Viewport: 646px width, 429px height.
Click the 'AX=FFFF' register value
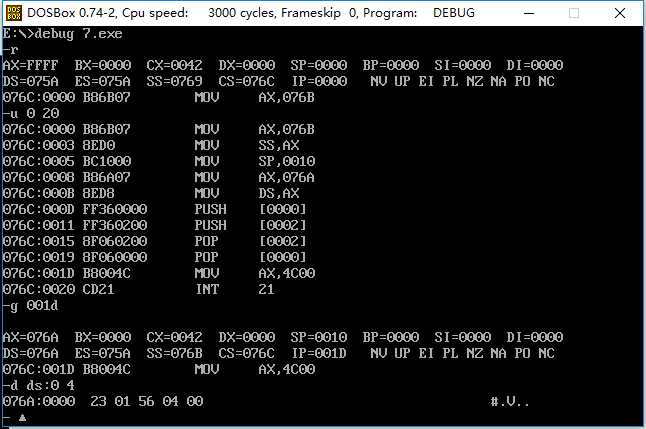tap(30, 65)
